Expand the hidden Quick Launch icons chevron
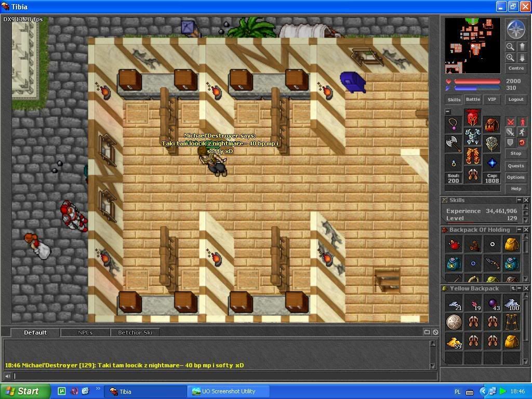The width and height of the screenshot is (532, 399). point(98,389)
